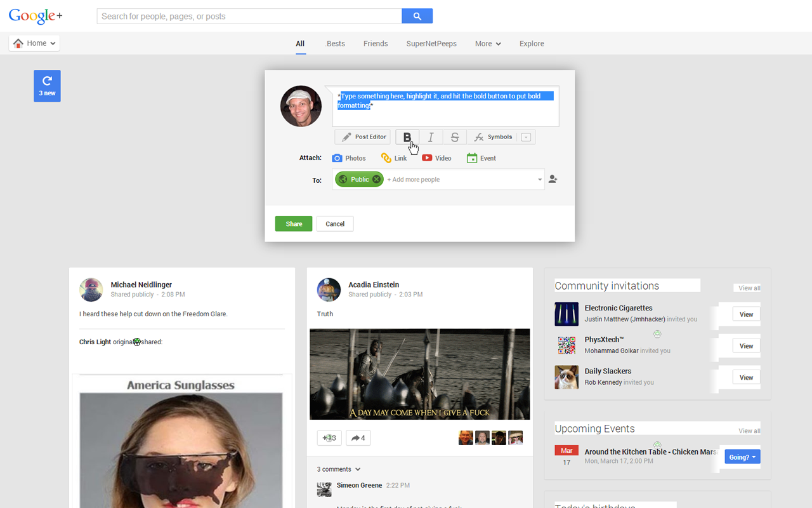Apply strikethrough formatting

[454, 137]
